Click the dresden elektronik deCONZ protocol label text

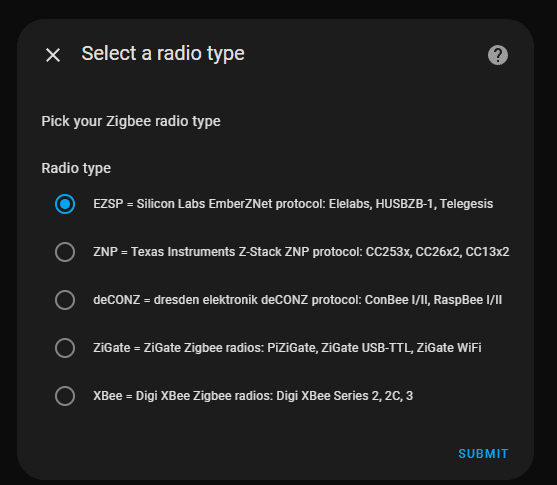click(x=298, y=300)
